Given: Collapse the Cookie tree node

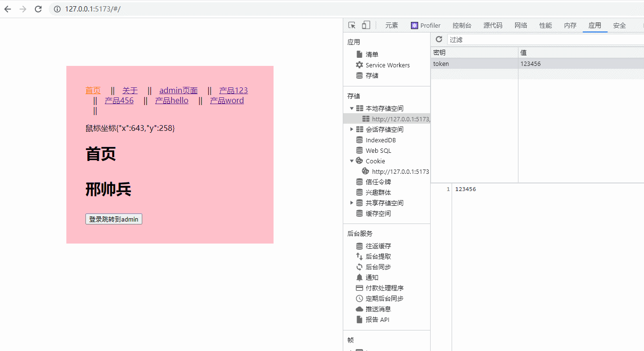Looking at the screenshot, I should (352, 161).
